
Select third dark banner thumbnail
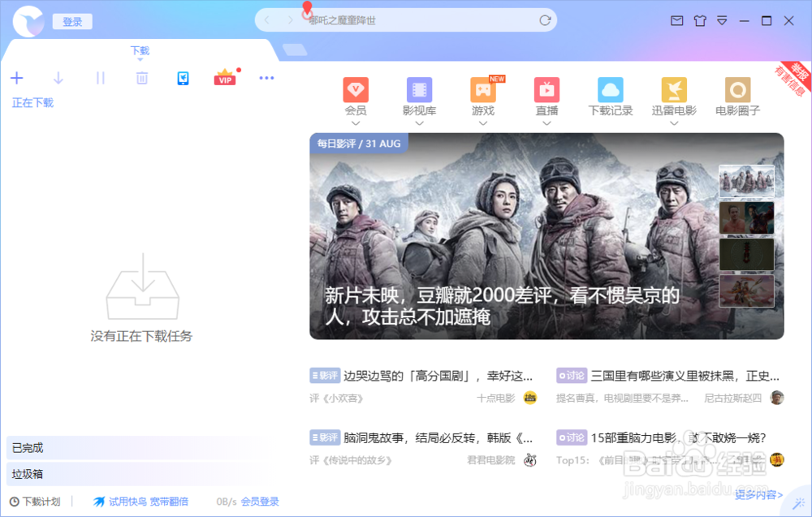746,254
